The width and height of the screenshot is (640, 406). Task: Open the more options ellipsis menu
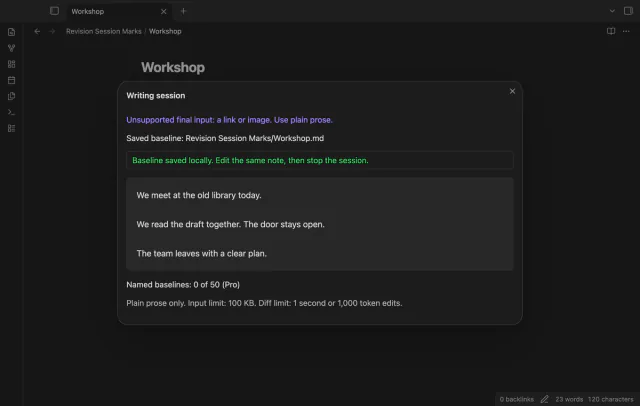click(626, 31)
